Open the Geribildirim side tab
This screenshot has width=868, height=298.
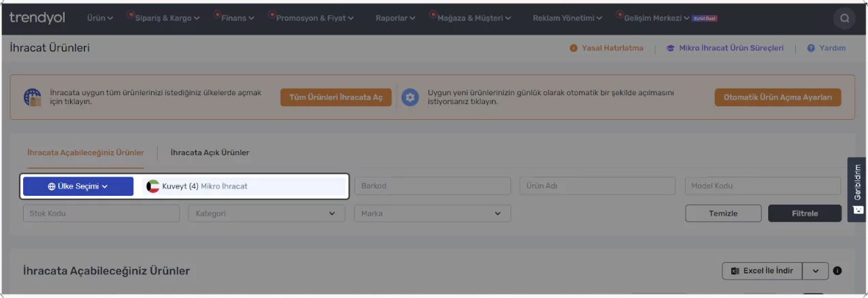tap(857, 189)
